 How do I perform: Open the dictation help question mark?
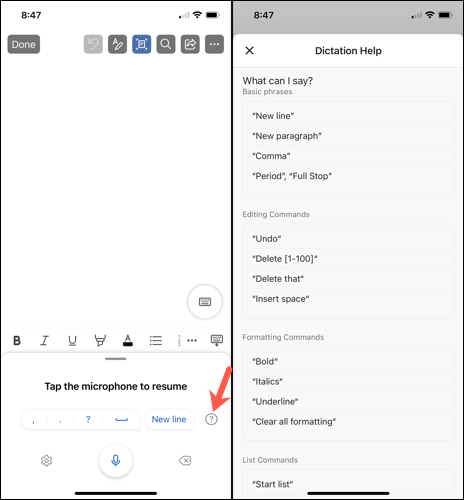(211, 419)
